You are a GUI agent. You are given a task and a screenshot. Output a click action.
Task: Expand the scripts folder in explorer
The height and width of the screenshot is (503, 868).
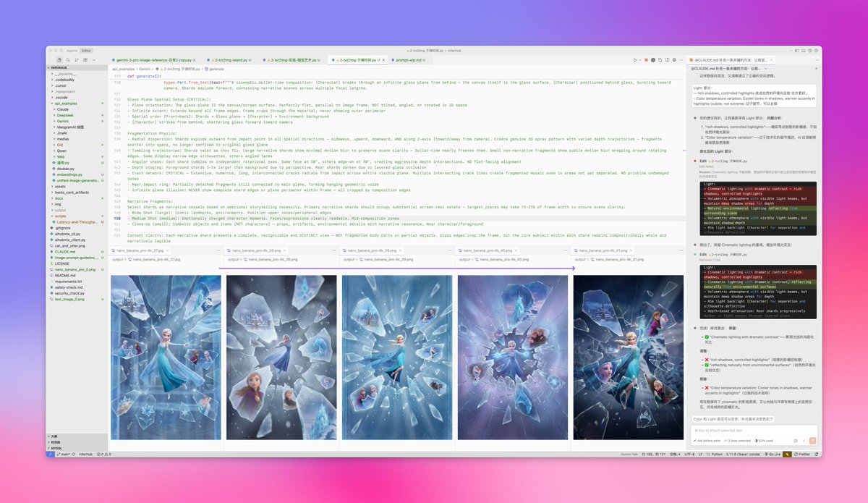coord(60,216)
